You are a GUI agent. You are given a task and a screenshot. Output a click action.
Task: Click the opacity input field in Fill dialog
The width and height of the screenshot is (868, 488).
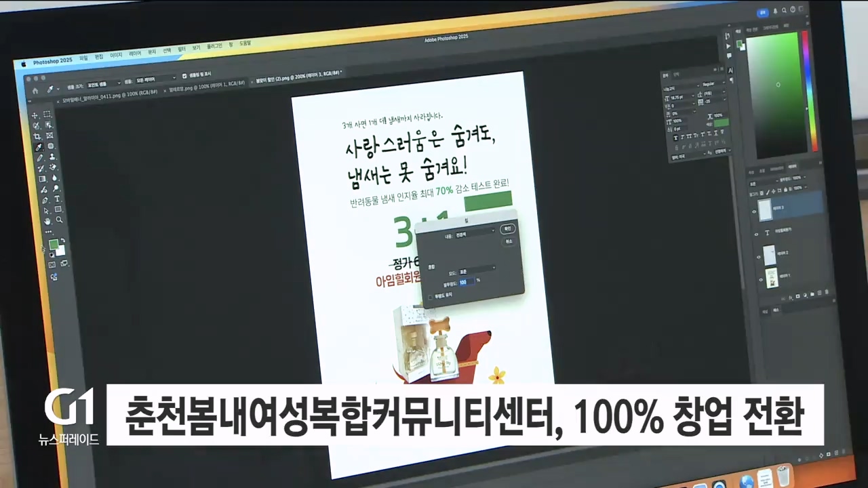pos(467,281)
